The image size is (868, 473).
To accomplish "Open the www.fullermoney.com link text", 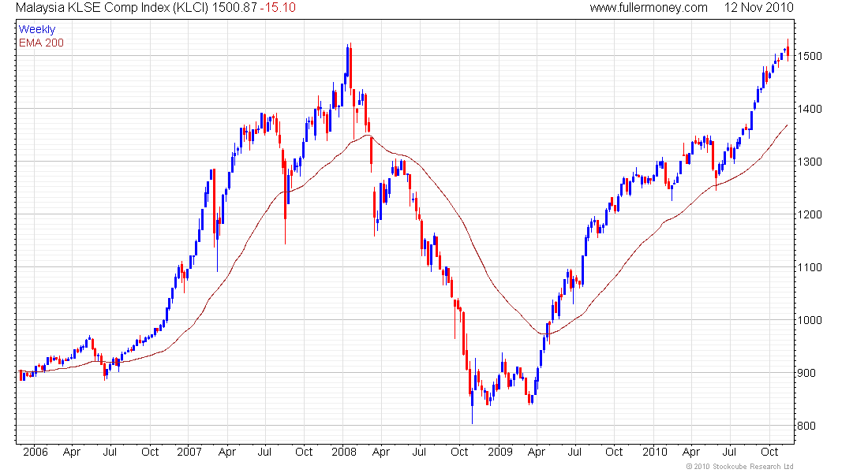I will [648, 8].
